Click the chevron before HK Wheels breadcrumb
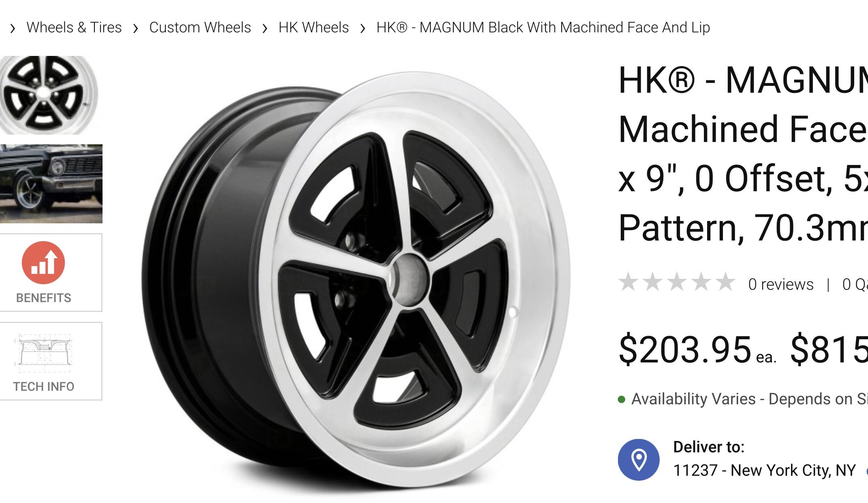Screen dimensions: 868x503 (265, 28)
